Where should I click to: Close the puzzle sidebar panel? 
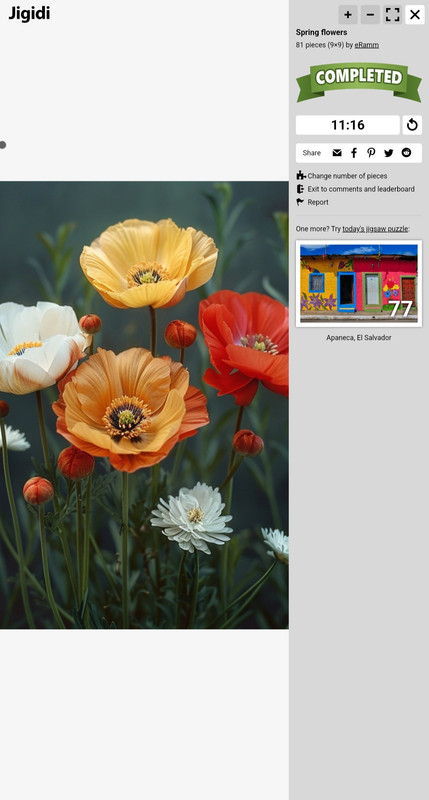[x=415, y=15]
